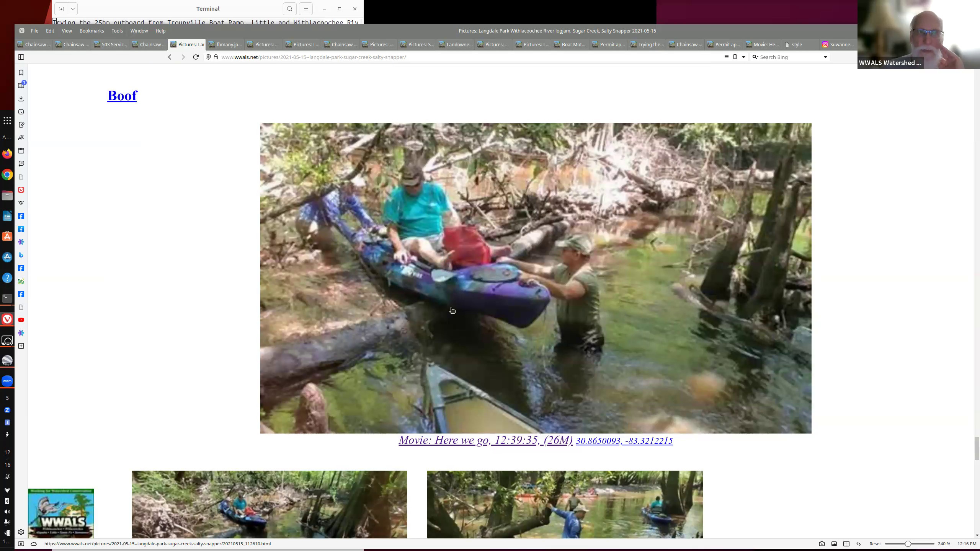
Task: Open the File menu
Action: click(34, 31)
